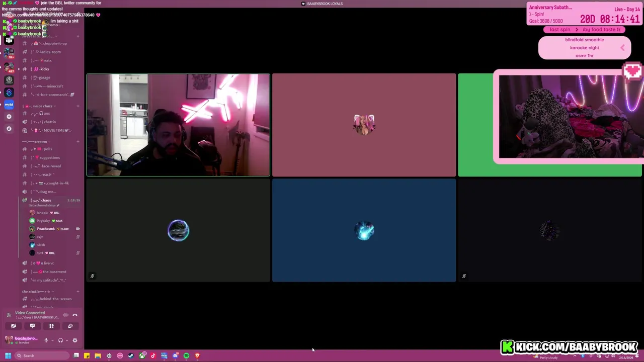Join the basement voice channel
This screenshot has width=644, height=362.
coord(50,271)
